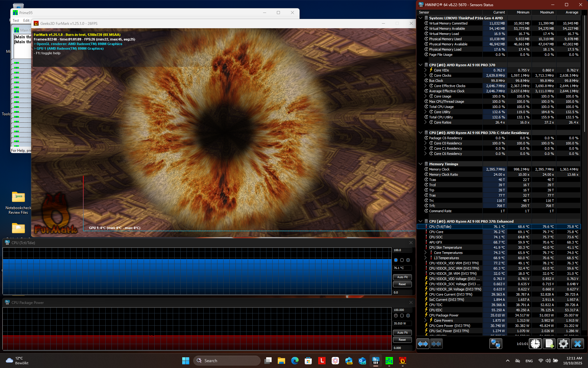Collapse the Memory Timings section

tap(420, 164)
